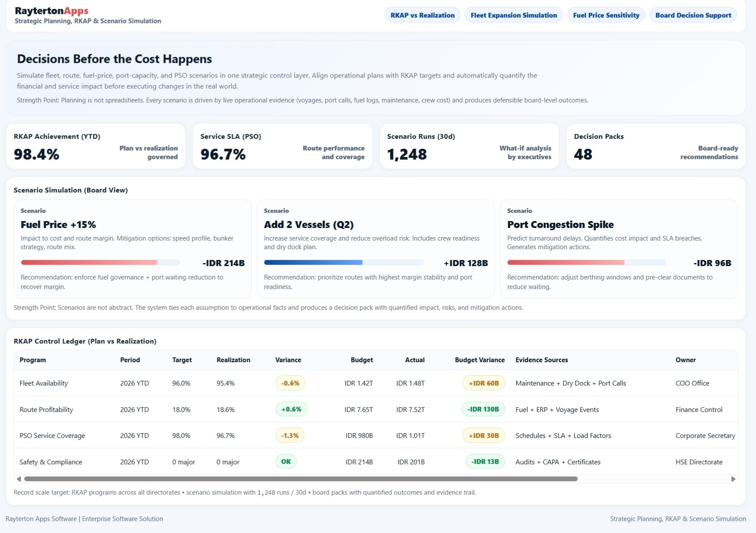Click the +0.6% variance badge for Route Profitability
This screenshot has width=756, height=533.
click(x=291, y=409)
